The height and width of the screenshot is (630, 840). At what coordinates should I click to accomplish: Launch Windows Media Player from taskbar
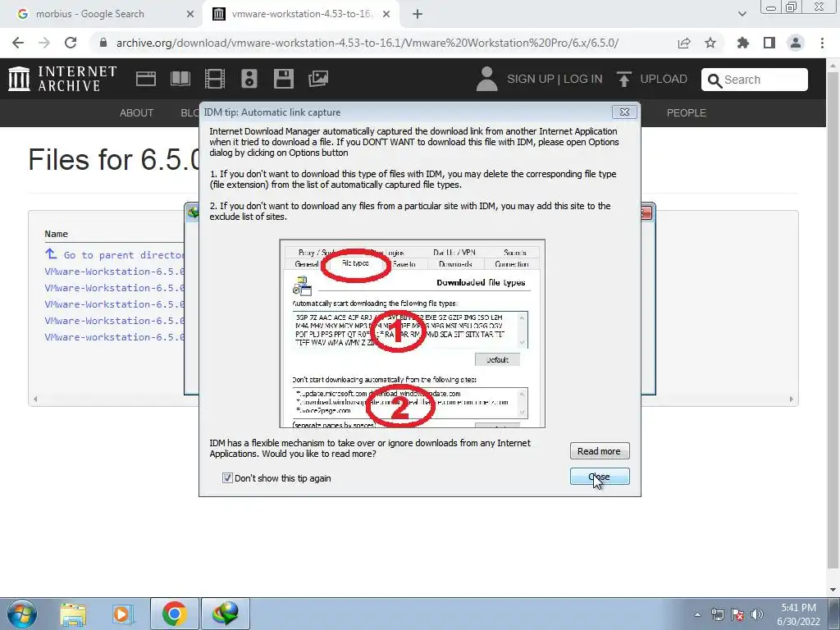click(122, 614)
